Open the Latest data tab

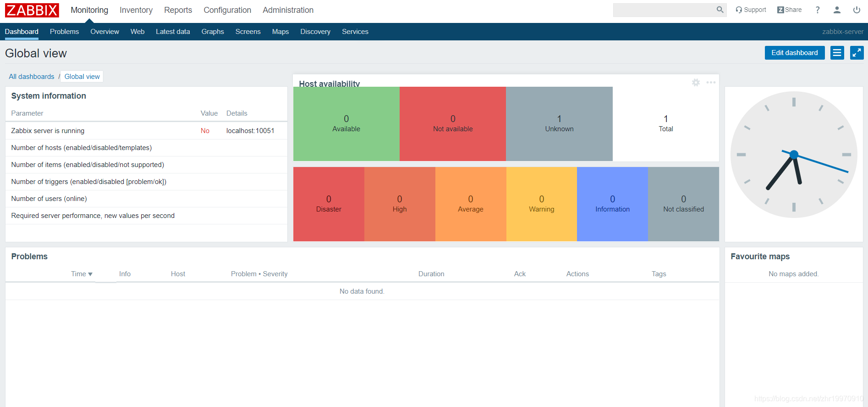click(x=173, y=32)
